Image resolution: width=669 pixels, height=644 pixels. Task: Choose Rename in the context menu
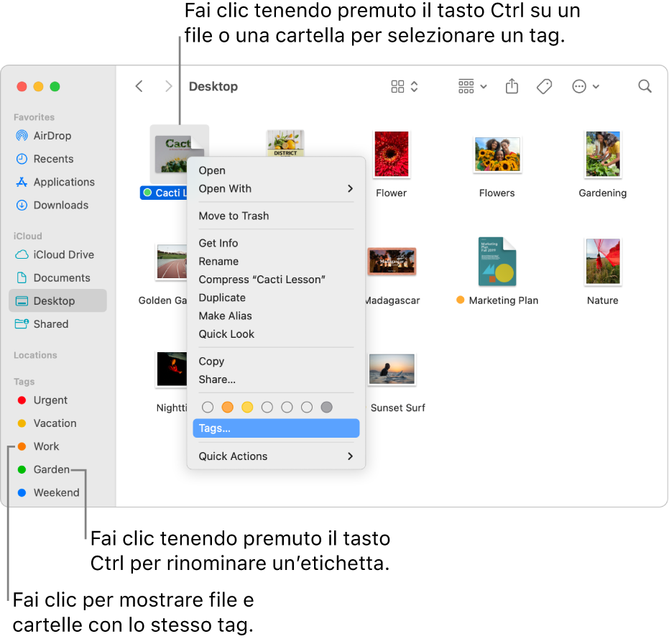click(x=276, y=261)
